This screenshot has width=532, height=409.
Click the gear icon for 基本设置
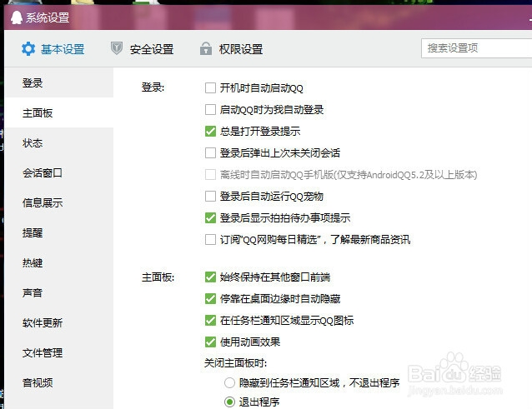point(28,49)
